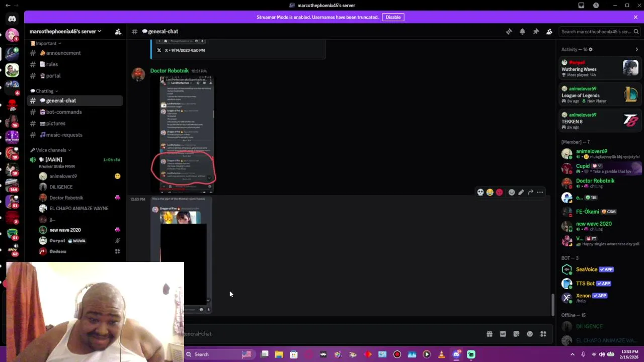Open the message More options ellipsis
The width and height of the screenshot is (644, 362).
540,192
